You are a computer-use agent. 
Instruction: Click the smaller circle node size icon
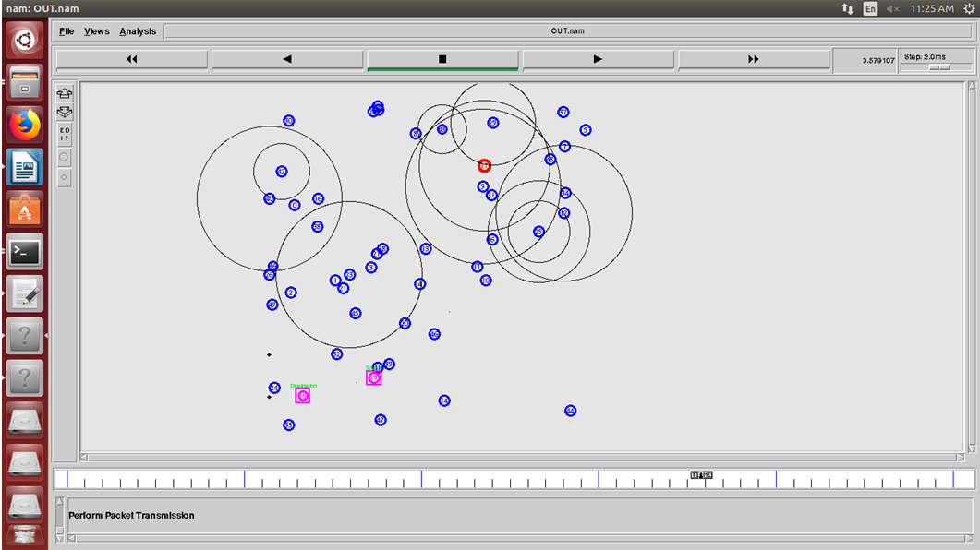click(x=65, y=177)
